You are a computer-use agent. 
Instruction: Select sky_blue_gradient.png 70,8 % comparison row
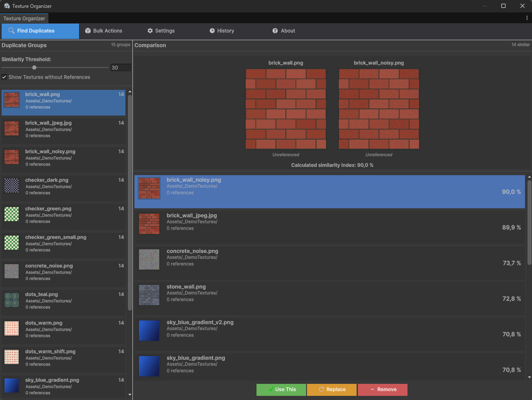click(330, 366)
